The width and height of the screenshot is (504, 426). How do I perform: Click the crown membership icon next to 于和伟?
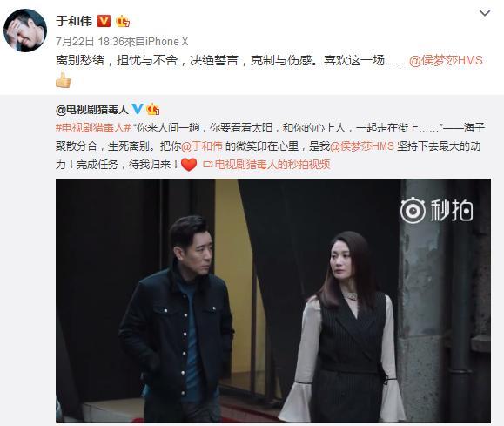(x=123, y=21)
